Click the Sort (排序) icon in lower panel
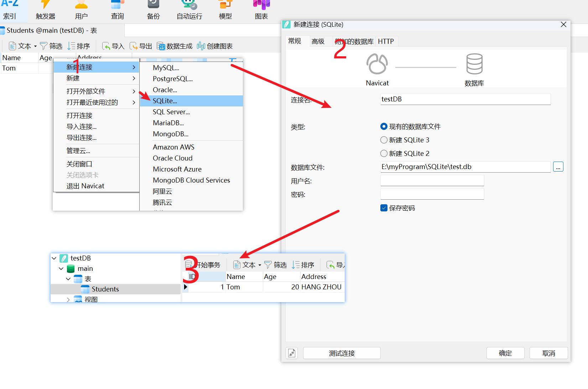 (296, 265)
